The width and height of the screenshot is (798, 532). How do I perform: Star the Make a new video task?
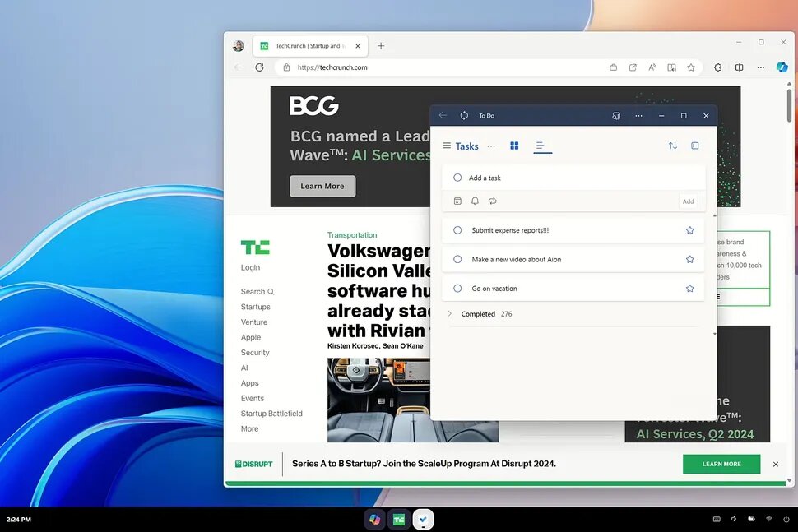tap(690, 259)
